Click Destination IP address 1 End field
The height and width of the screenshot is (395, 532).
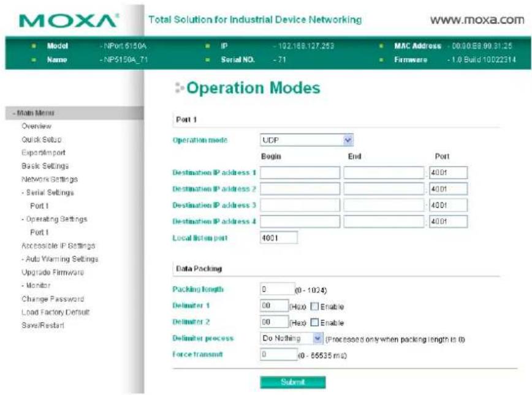[384, 173]
